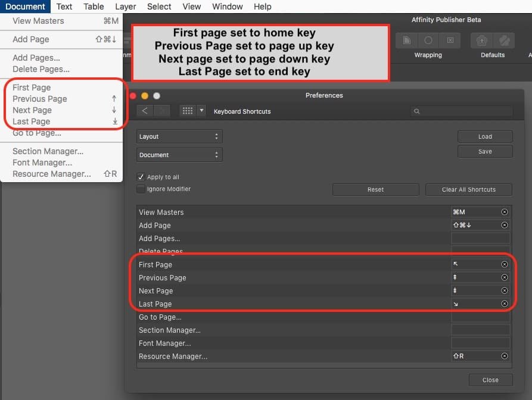Viewport: 532px width, 400px height.
Task: Go back in Preferences
Action: pos(145,111)
